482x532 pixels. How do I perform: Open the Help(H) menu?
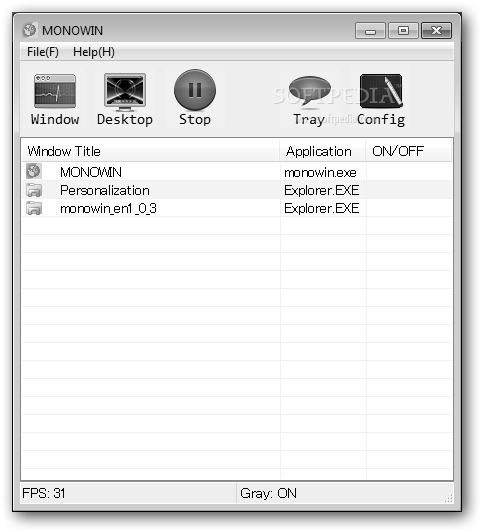(94, 52)
